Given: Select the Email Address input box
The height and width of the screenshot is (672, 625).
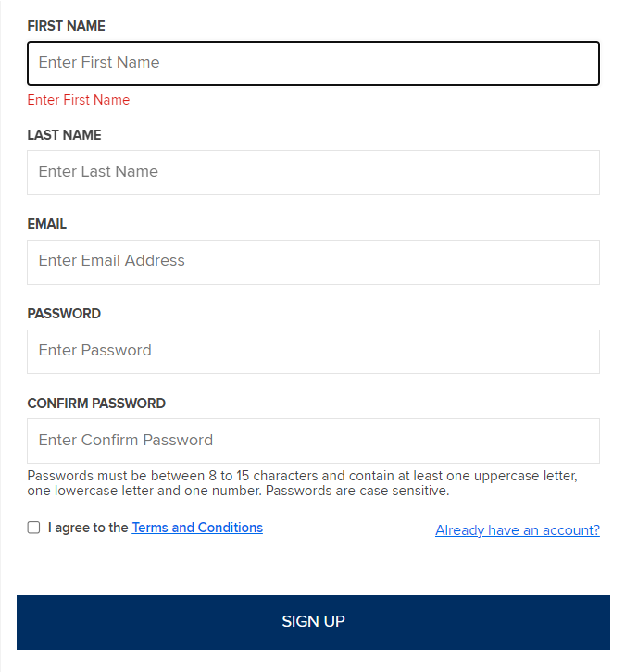Looking at the screenshot, I should [x=313, y=262].
